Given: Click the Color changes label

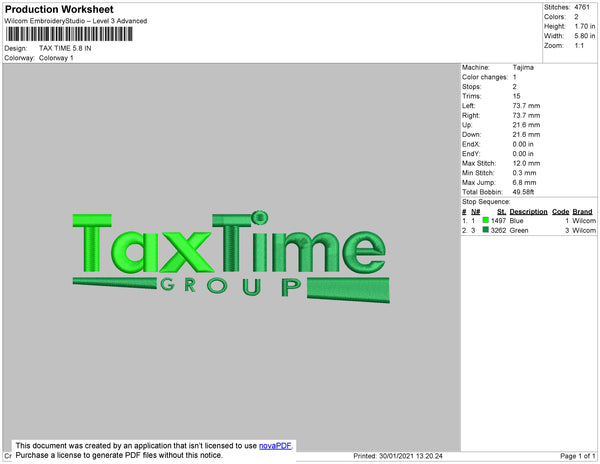Looking at the screenshot, I should (x=485, y=77).
